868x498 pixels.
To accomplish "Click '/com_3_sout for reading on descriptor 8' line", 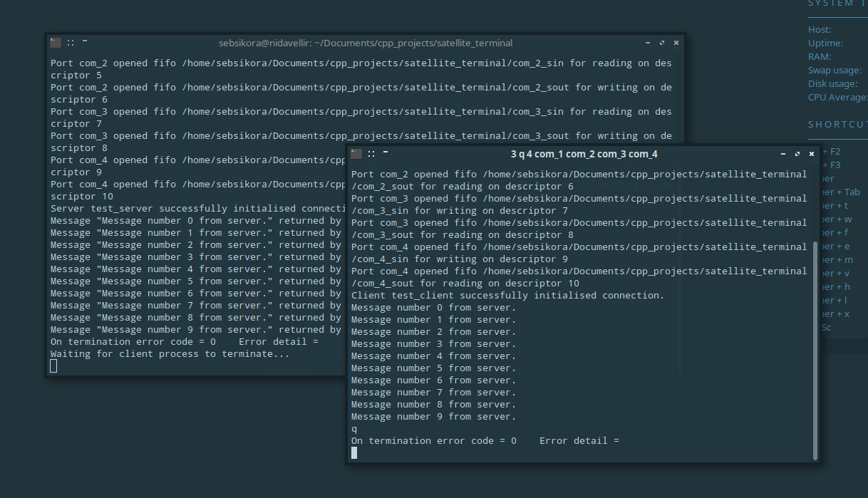I will pyautogui.click(x=462, y=234).
